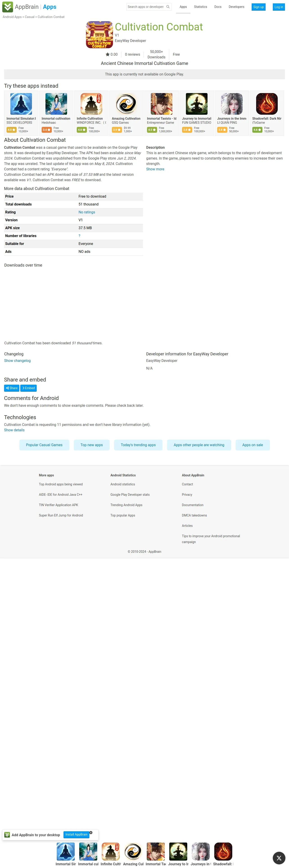Click the No ratings link

click(87, 212)
